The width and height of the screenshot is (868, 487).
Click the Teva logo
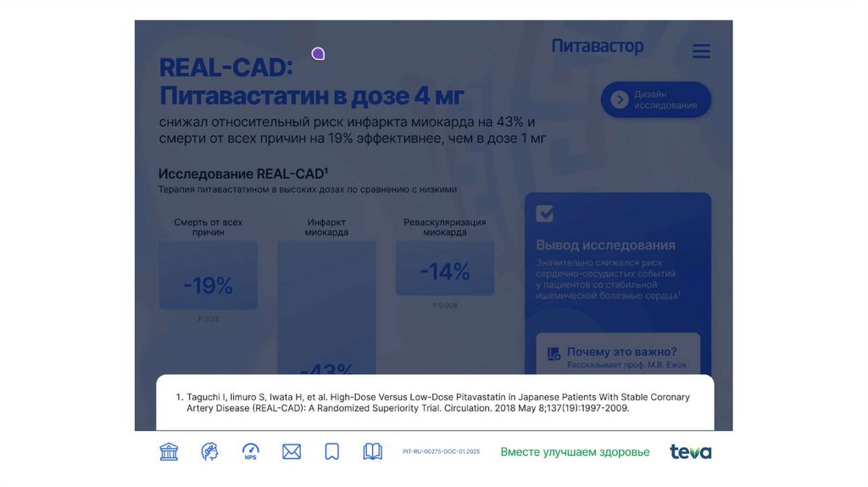coord(690,452)
